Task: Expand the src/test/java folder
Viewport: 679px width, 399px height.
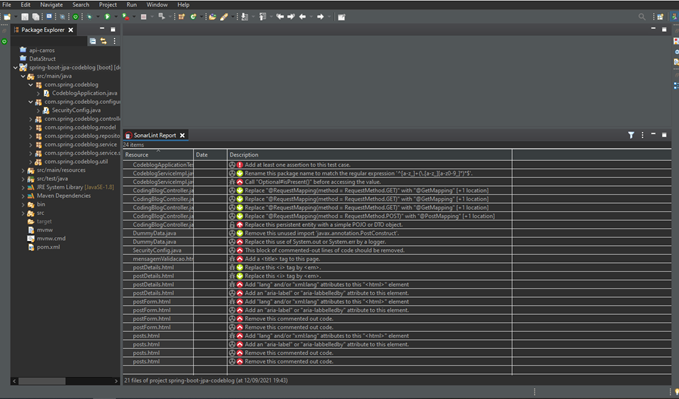Action: 23,179
